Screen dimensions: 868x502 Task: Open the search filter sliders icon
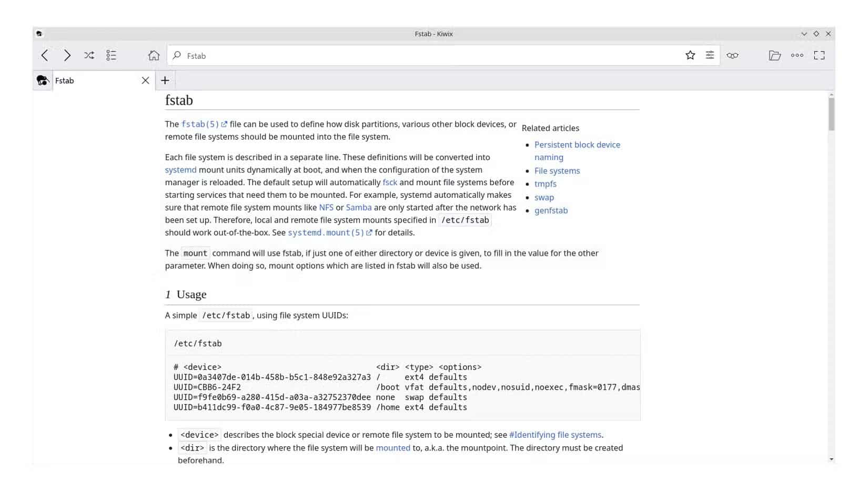[x=710, y=55]
